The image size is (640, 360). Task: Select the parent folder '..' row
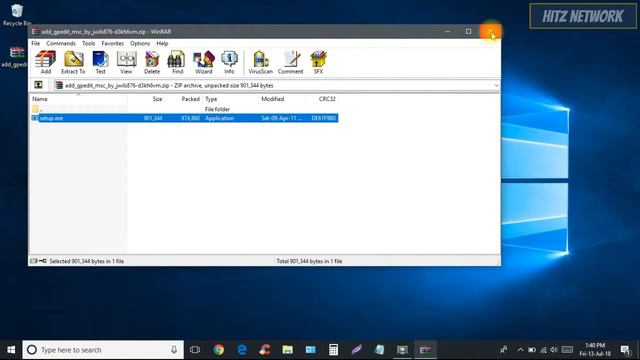pyautogui.click(x=184, y=109)
